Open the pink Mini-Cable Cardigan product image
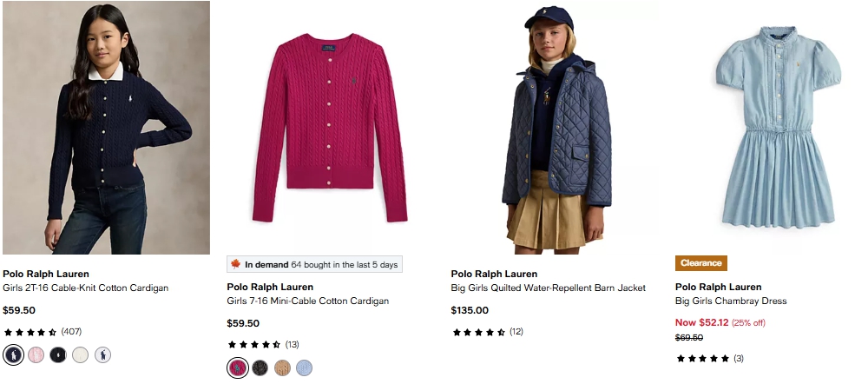This screenshot has width=868, height=384. (x=330, y=128)
